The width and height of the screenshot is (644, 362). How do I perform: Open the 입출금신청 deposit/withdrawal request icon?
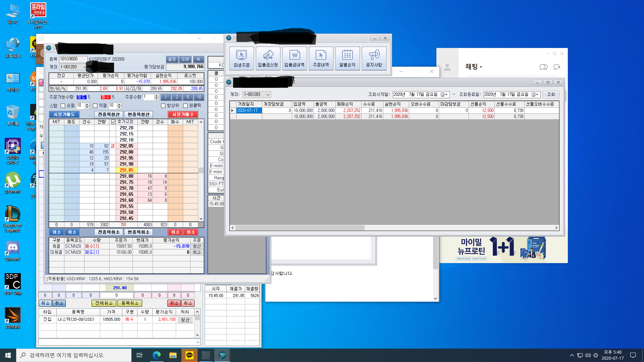268,58
